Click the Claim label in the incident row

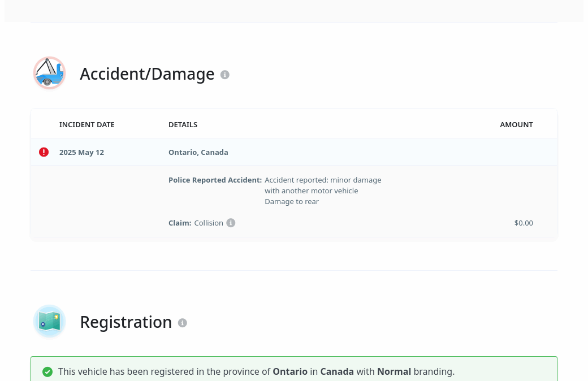click(180, 223)
